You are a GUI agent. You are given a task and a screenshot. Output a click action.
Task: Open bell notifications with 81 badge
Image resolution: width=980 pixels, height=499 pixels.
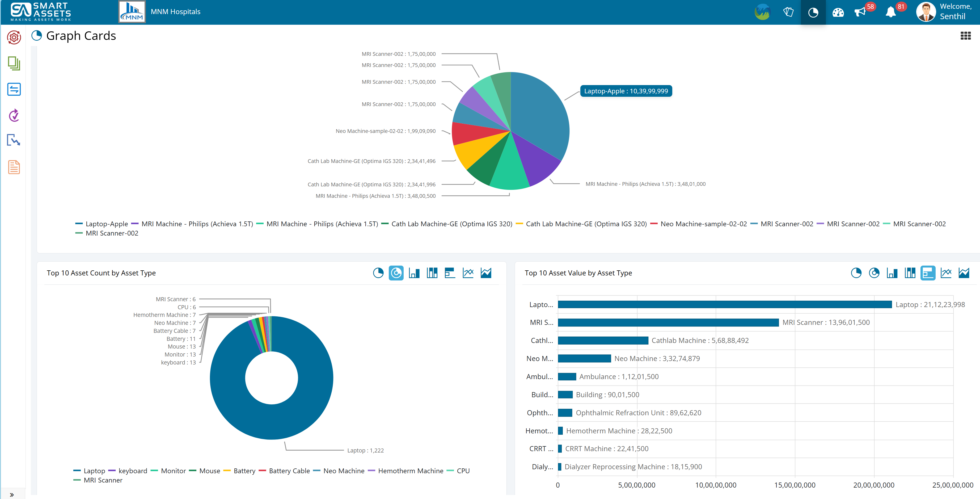[891, 12]
